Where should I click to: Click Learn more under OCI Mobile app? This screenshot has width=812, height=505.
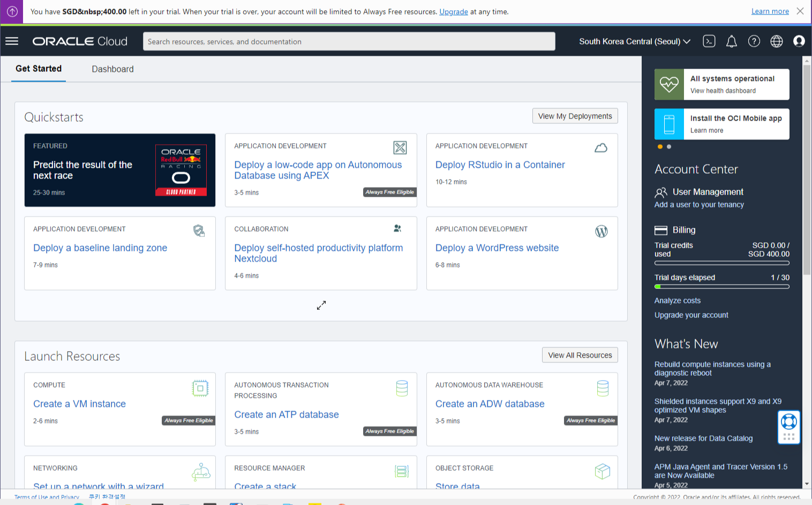[x=706, y=130]
